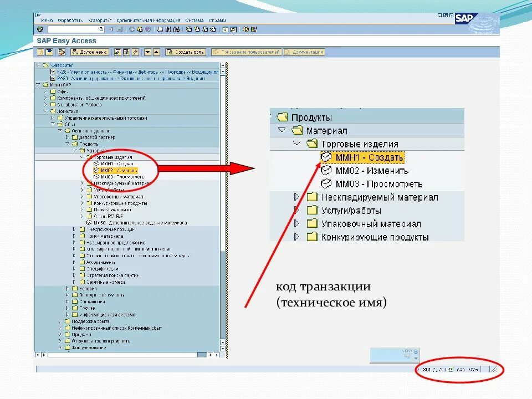Open the Меню menu in menu bar
The height and width of the screenshot is (399, 532).
pyautogui.click(x=47, y=21)
